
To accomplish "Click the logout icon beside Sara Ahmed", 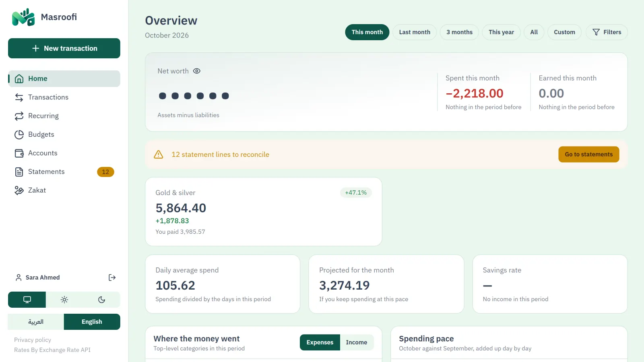I will click(x=112, y=278).
